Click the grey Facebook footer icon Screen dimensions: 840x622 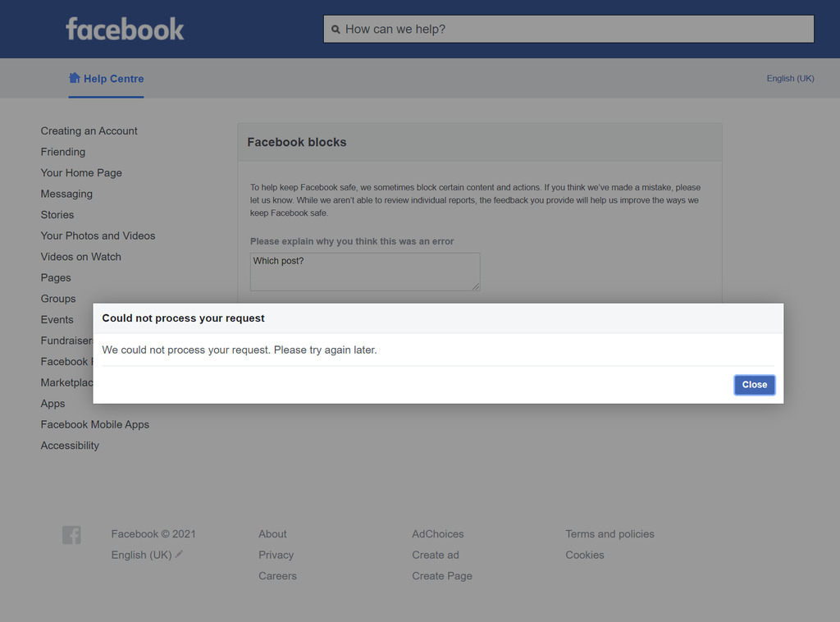point(71,535)
